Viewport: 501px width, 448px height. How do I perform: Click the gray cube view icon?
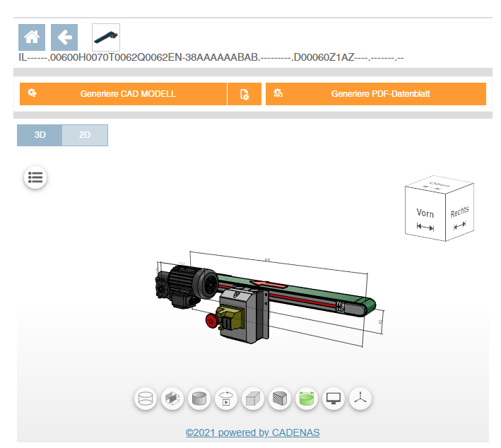tap(253, 399)
